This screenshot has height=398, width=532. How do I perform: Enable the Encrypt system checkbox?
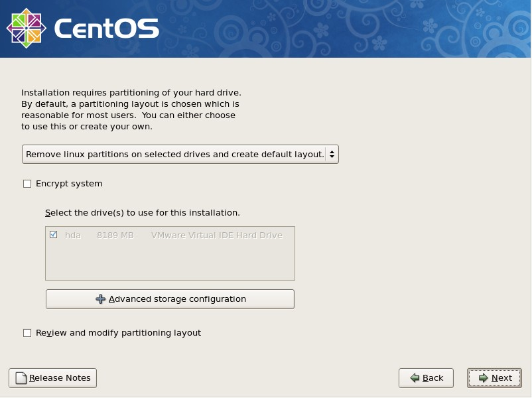point(27,184)
